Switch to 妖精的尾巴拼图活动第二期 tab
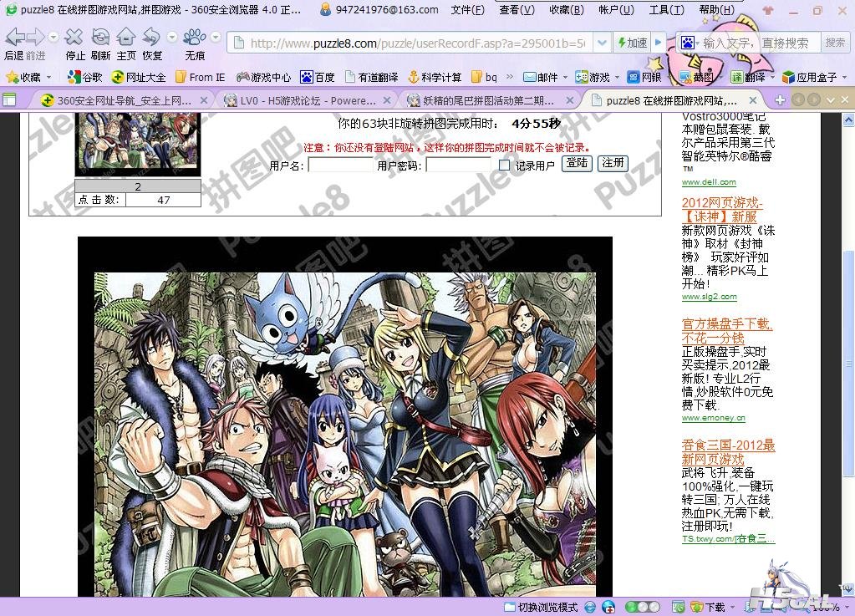Image resolution: width=855 pixels, height=616 pixels. (x=490, y=100)
